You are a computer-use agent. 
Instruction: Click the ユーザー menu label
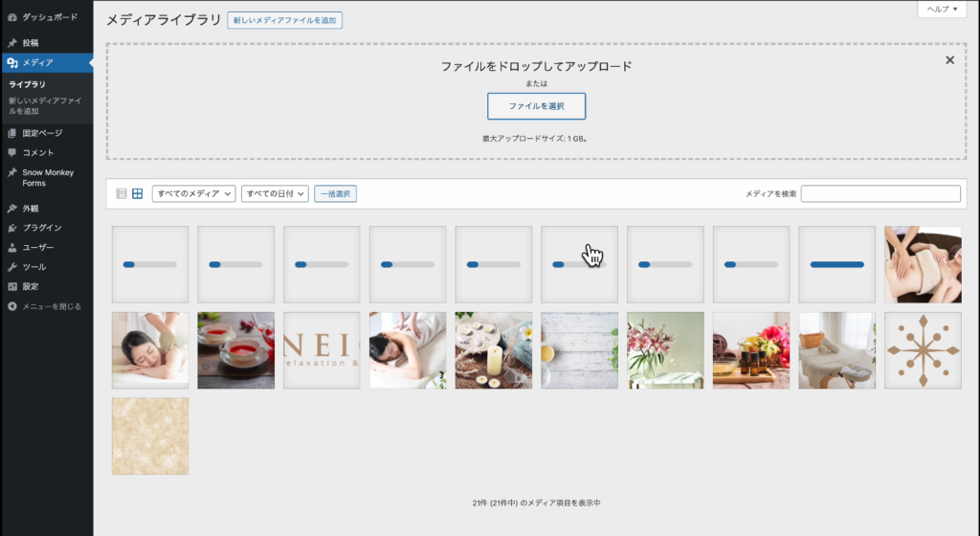coord(38,247)
